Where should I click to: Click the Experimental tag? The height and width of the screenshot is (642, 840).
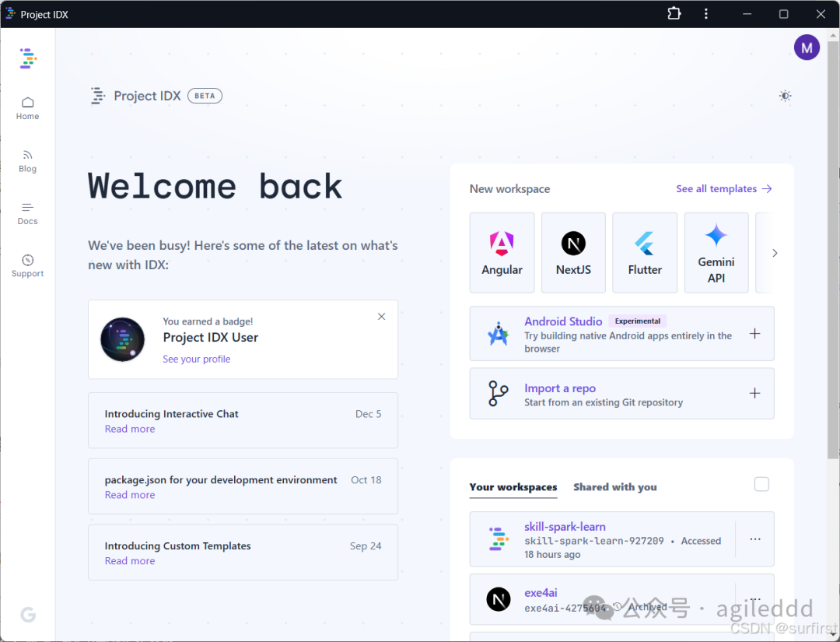click(638, 321)
